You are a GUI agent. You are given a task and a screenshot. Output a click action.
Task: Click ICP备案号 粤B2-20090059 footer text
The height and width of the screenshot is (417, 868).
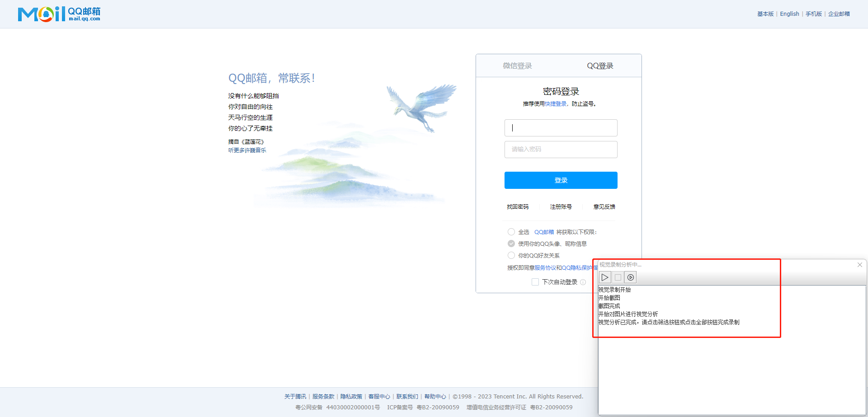tap(423, 408)
